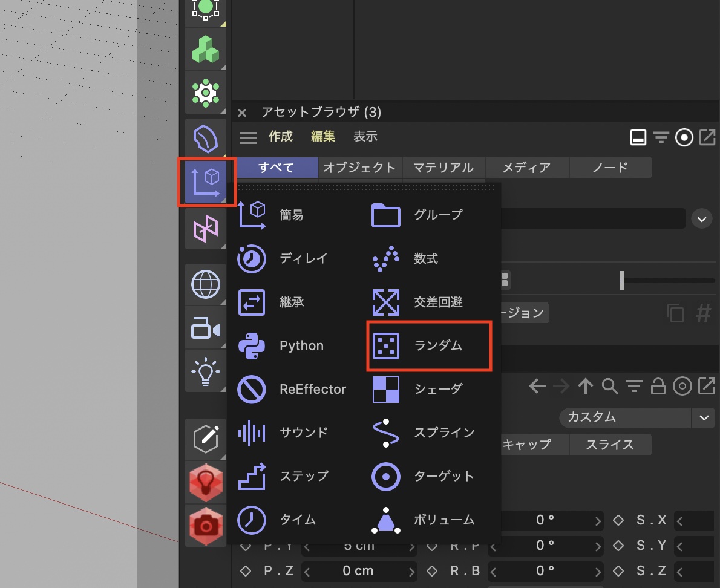The width and height of the screenshot is (720, 588).
Task: Open the asset browser hamburger menu
Action: click(x=248, y=137)
